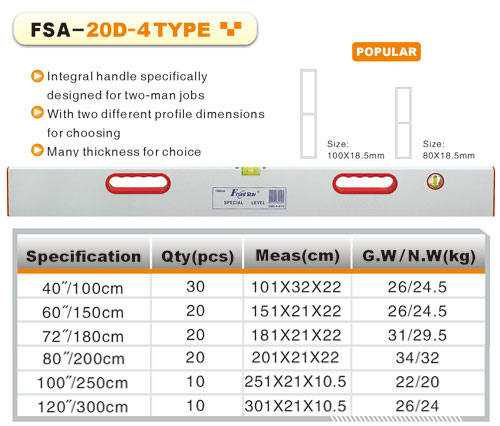This screenshot has height=426, width=500.
Task: Click the green center bubble vial
Action: (x=250, y=171)
